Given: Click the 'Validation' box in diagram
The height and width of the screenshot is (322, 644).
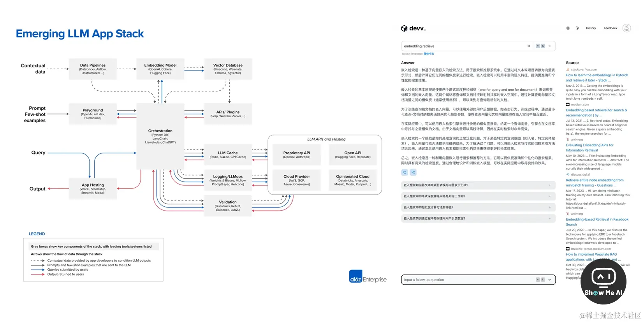Looking at the screenshot, I should (x=228, y=206).
